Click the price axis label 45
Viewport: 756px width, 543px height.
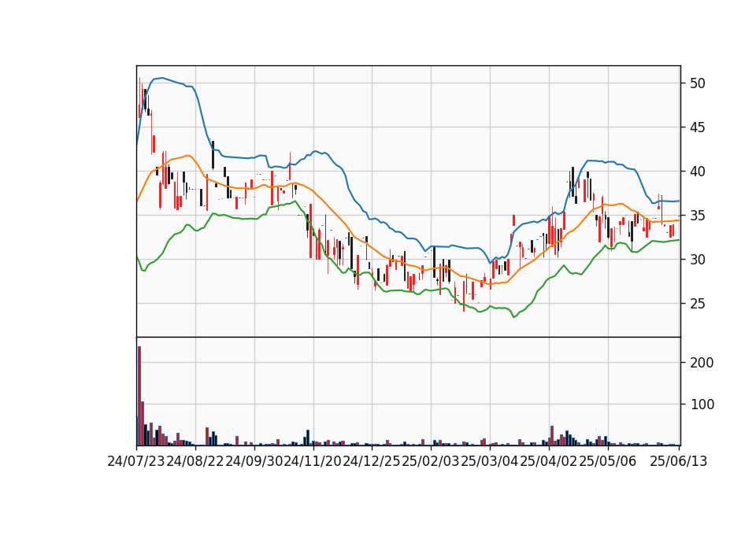click(x=697, y=127)
